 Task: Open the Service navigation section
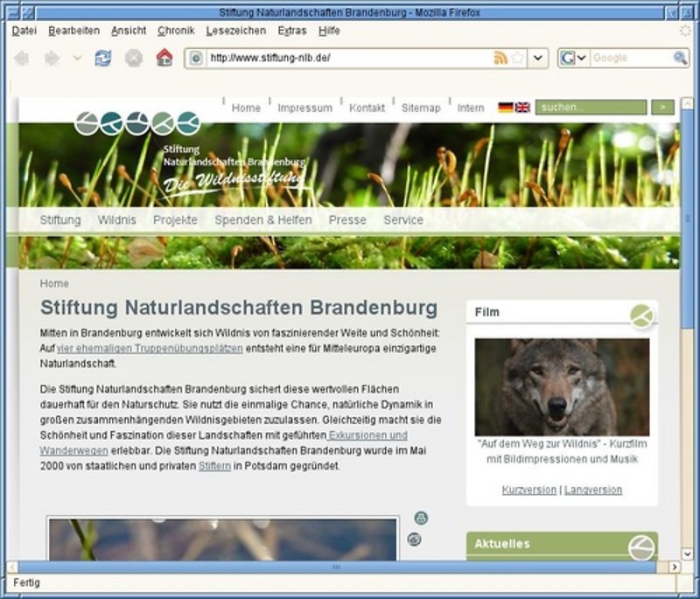[x=403, y=219]
